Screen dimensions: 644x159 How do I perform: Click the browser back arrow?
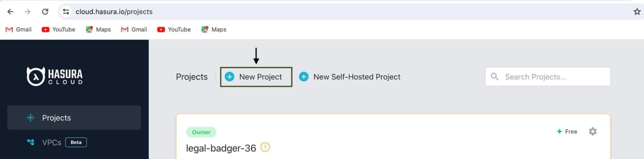tap(10, 12)
